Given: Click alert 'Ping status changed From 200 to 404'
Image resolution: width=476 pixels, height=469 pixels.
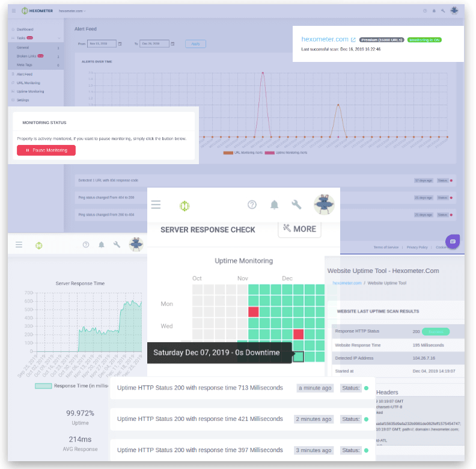Looking at the screenshot, I should point(265,215).
